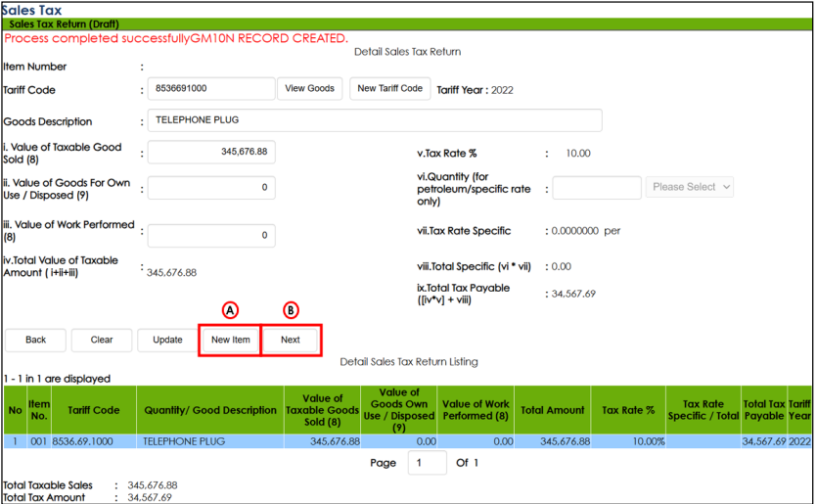Click the Update button
Image resolution: width=816 pixels, height=504 pixels.
tap(167, 341)
